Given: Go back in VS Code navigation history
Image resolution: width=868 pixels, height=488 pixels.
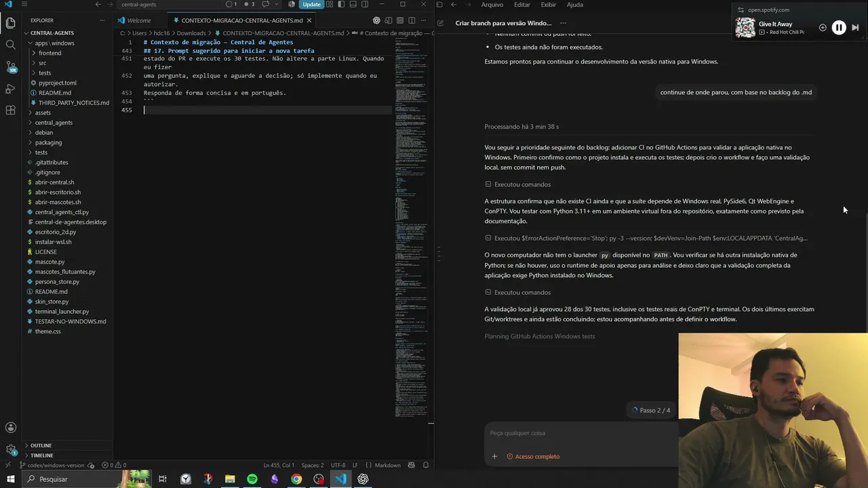Looking at the screenshot, I should tap(98, 4).
